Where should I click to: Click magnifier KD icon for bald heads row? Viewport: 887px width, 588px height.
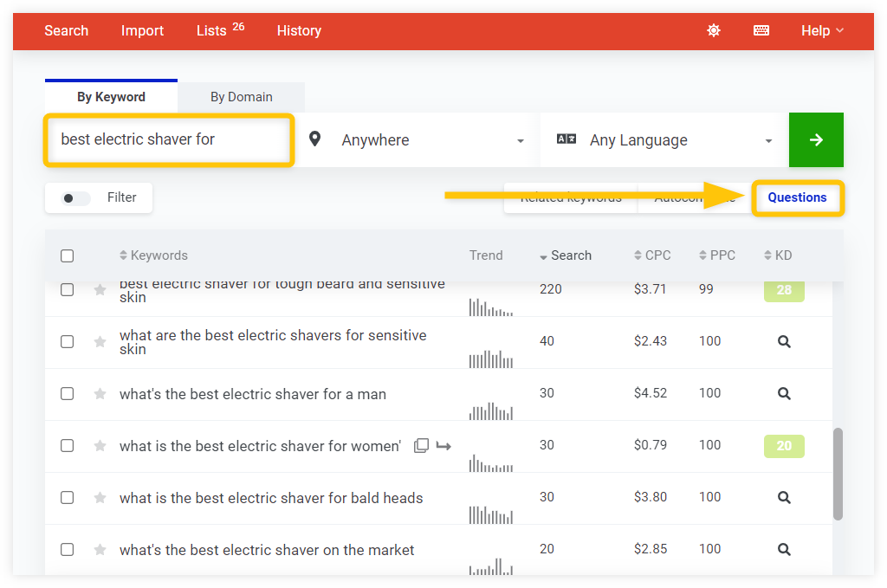(784, 498)
